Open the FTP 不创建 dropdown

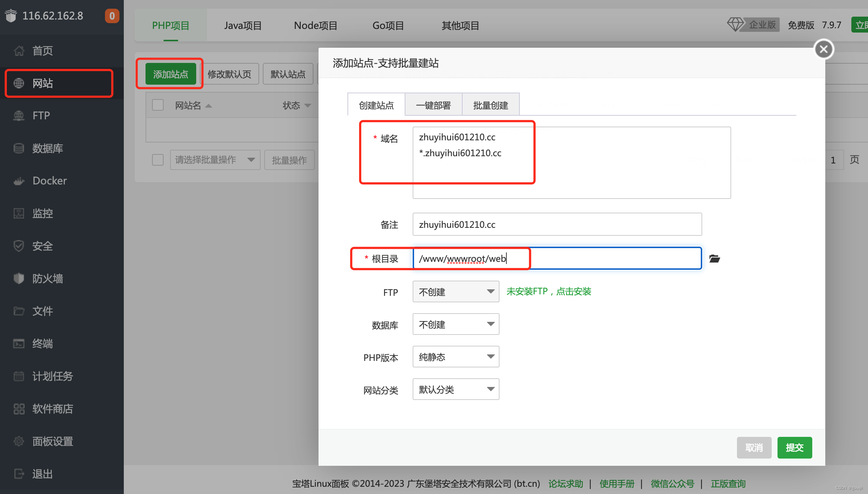[456, 291]
